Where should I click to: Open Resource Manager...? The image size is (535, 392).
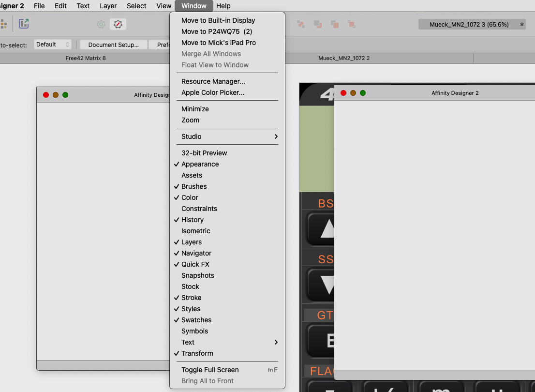227,82
